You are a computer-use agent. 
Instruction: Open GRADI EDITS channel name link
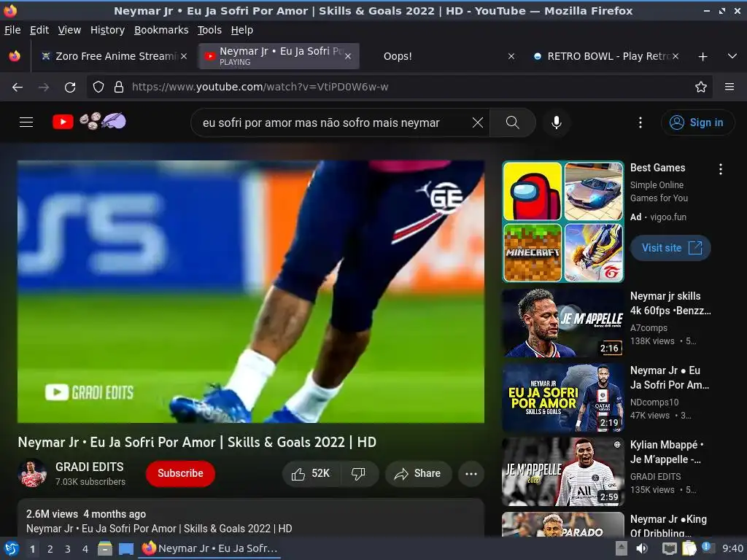(90, 467)
